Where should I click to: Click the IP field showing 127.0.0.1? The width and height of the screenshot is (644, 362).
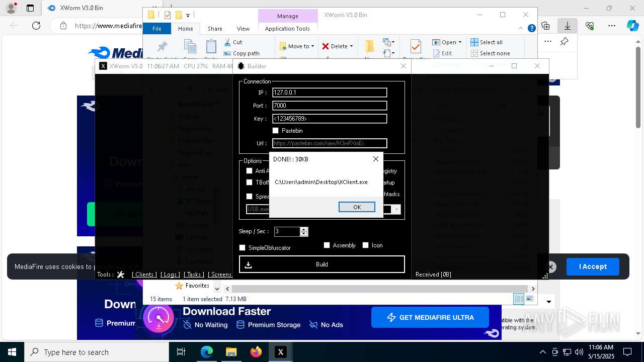[330, 93]
